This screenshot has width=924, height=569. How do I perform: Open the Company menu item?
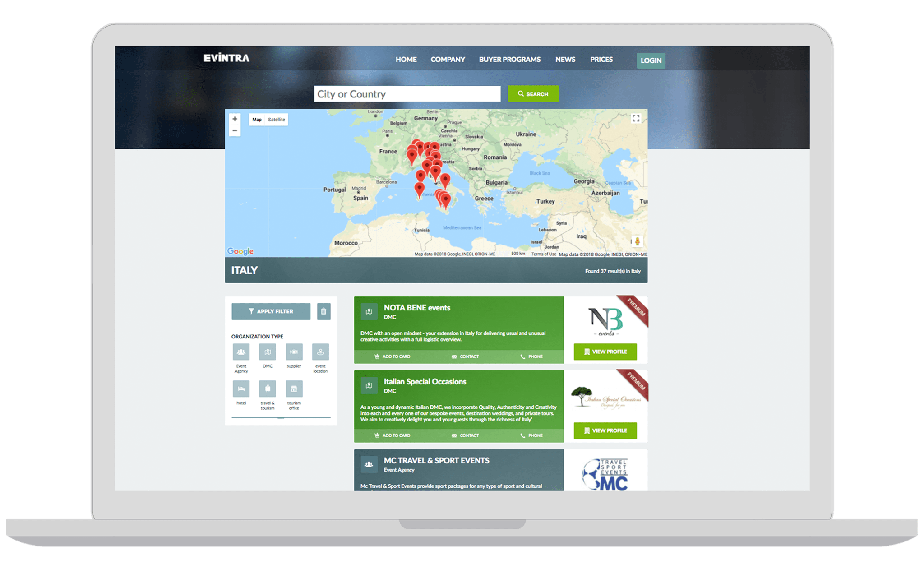[x=447, y=60]
